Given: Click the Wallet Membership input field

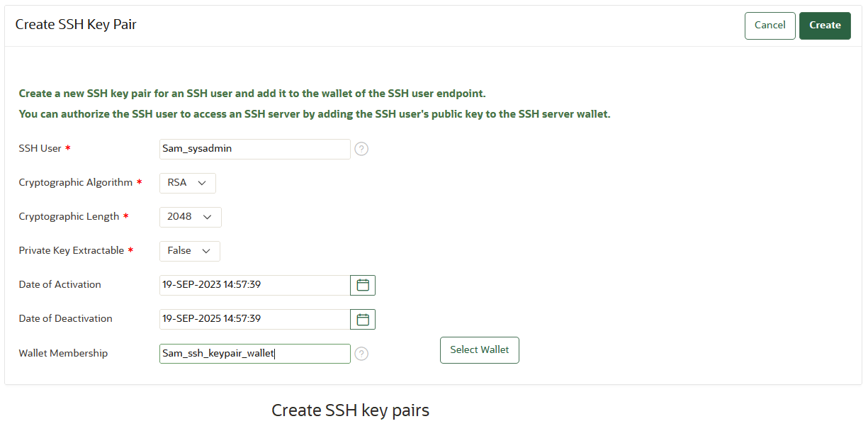Looking at the screenshot, I should pyautogui.click(x=255, y=353).
